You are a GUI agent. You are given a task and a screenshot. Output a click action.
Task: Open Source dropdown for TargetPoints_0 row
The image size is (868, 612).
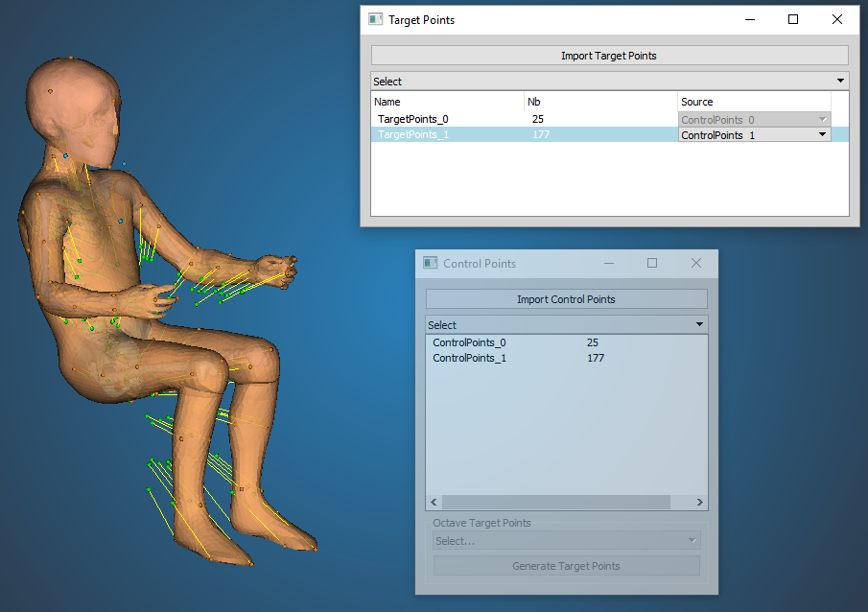(754, 120)
